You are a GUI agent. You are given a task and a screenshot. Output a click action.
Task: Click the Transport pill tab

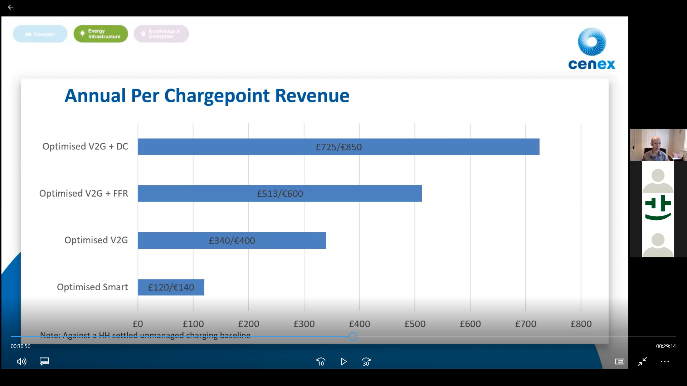[40, 34]
